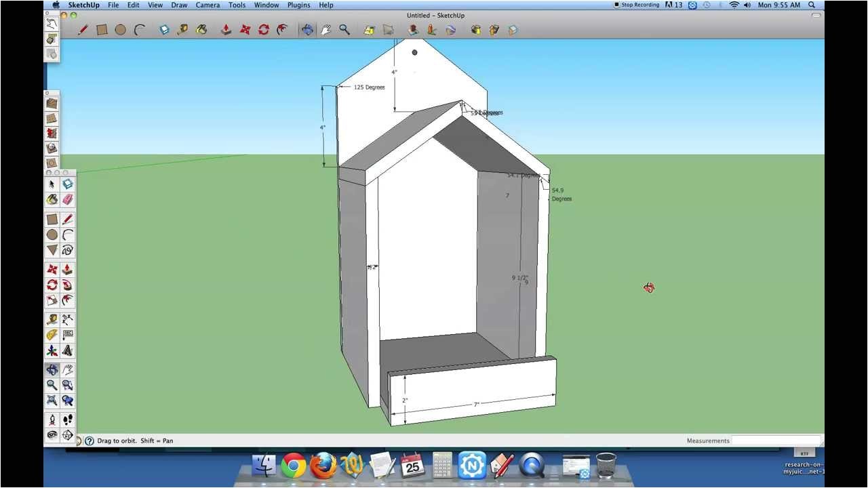Choose the Pan hand tool in top toolbar
This screenshot has width=868, height=488.
click(326, 30)
